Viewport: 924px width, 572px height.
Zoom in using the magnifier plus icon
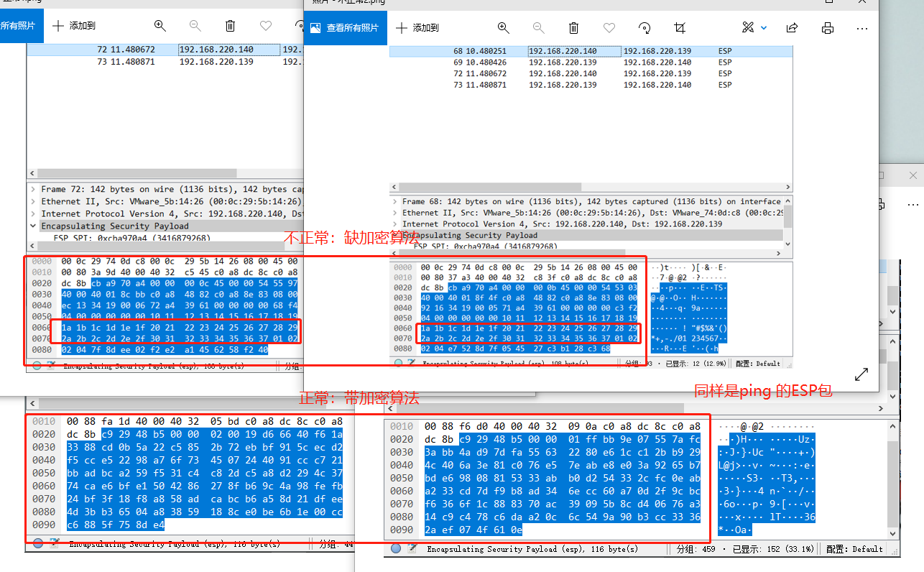(503, 28)
